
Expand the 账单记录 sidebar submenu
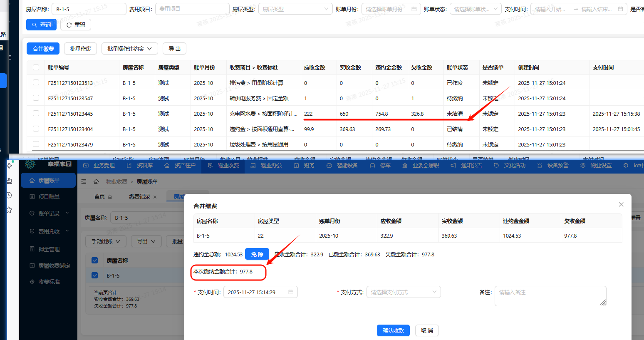[49, 213]
